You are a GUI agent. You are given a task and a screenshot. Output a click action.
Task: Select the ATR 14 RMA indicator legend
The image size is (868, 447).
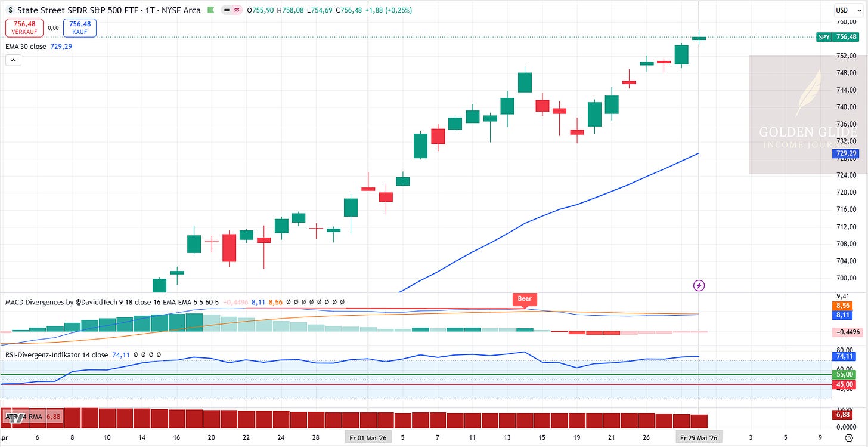(x=24, y=417)
